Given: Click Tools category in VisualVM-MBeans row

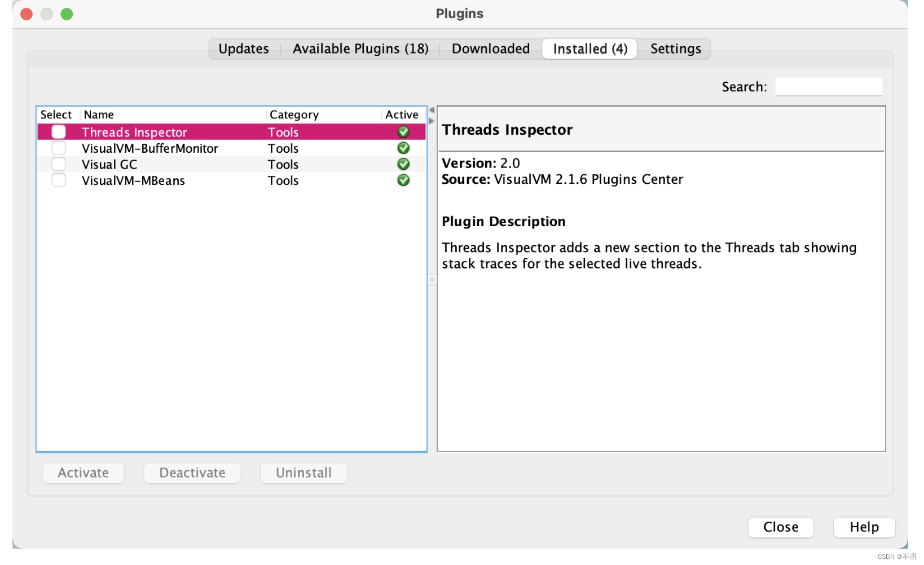Looking at the screenshot, I should coord(283,181).
